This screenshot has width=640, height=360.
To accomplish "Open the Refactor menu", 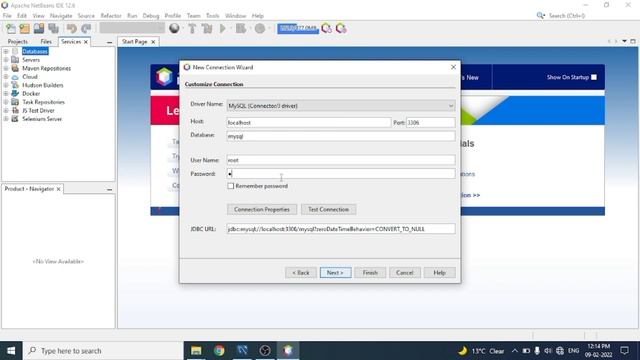I will pos(111,16).
